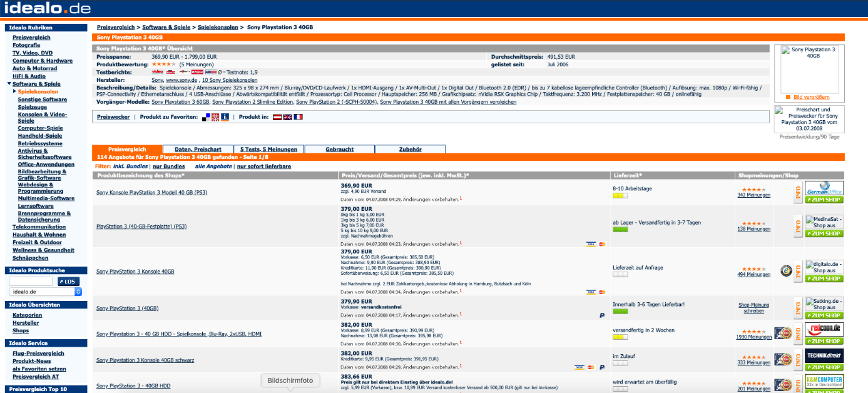Click the ZUM SHOP button for digitalo.de
The width and height of the screenshot is (868, 393).
click(824, 278)
